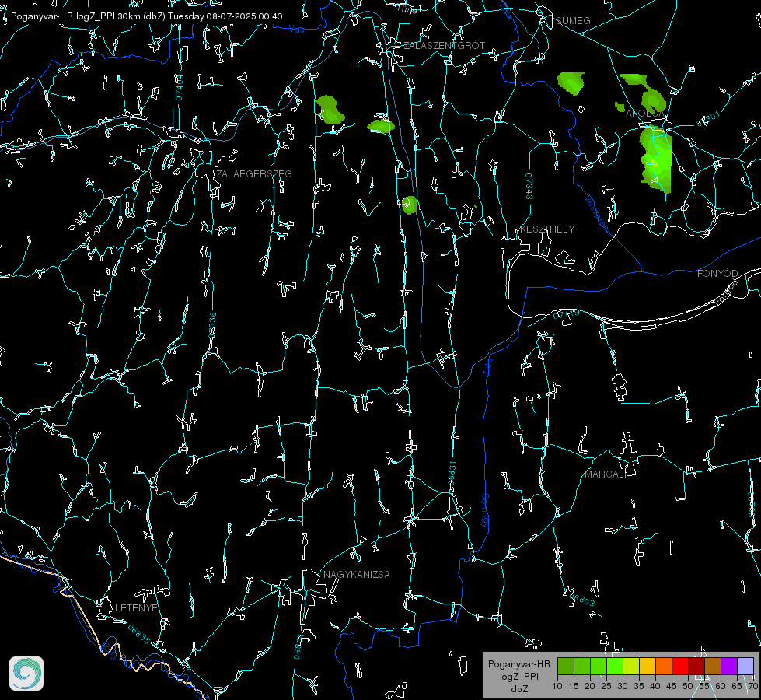Select the 50-55 dBZ dark red legend swatch
Viewport: 761px width, 700px height.
click(x=696, y=666)
